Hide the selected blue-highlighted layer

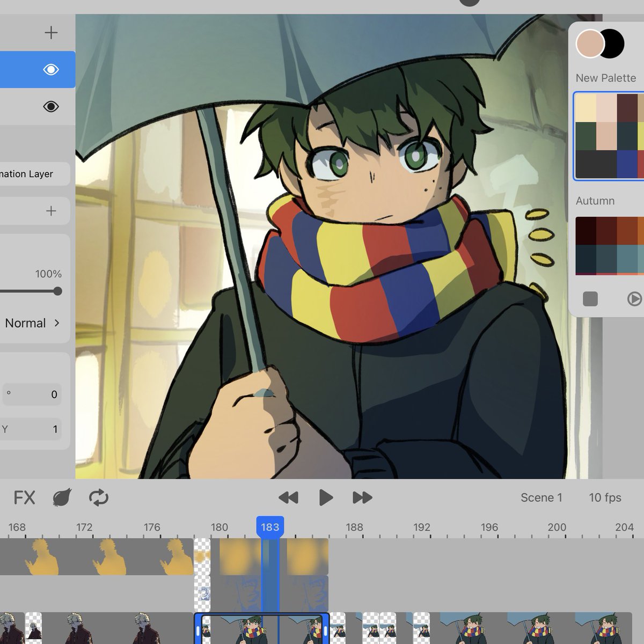[51, 69]
